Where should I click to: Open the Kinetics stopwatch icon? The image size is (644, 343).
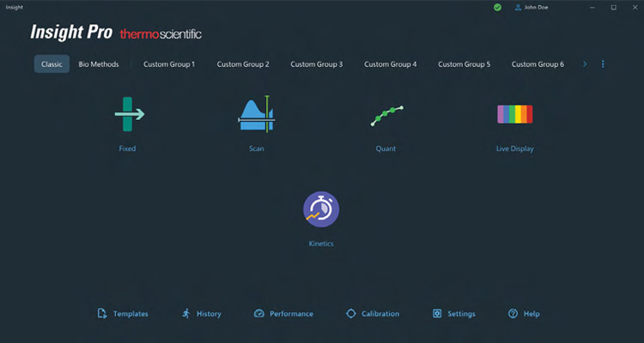click(321, 209)
